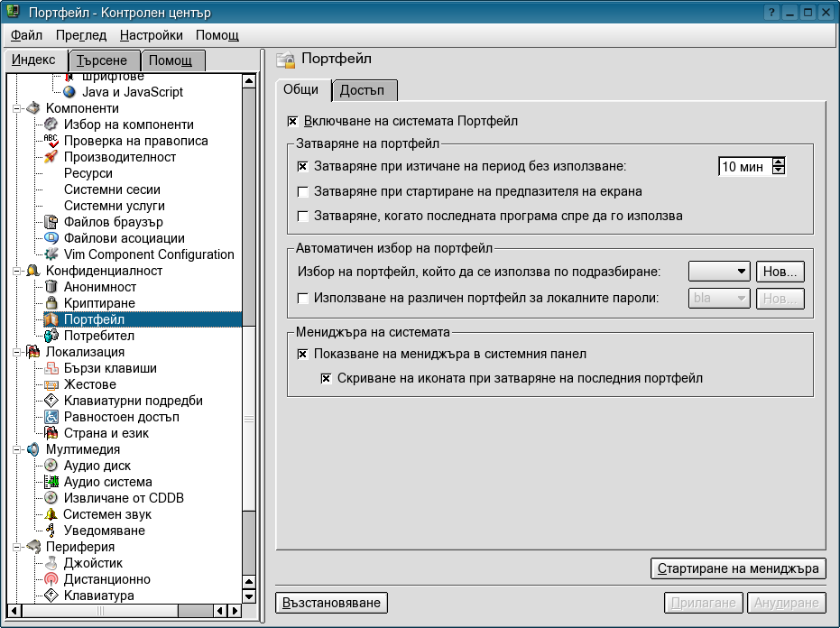This screenshot has height=628, width=840.
Task: Click the Системен звук bell icon
Action: (x=51, y=514)
